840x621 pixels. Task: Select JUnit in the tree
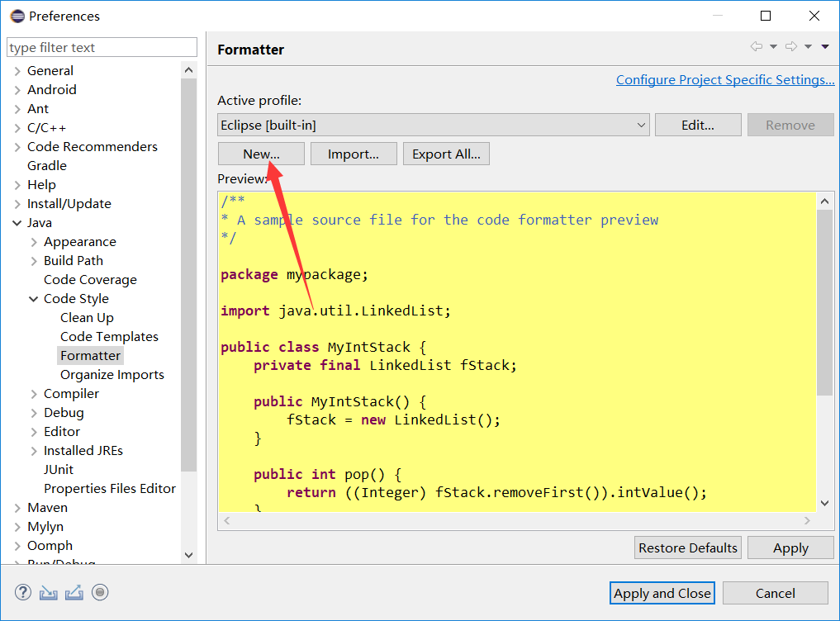(x=59, y=469)
